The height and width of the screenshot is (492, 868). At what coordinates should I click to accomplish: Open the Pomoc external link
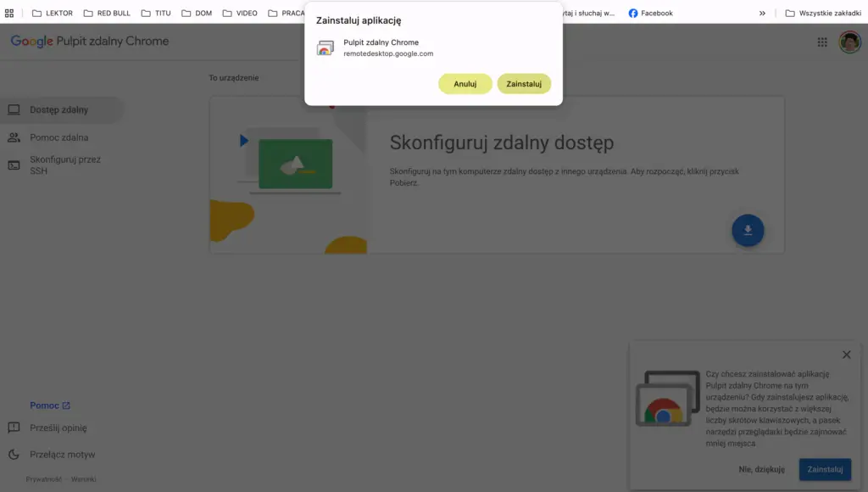pyautogui.click(x=50, y=405)
